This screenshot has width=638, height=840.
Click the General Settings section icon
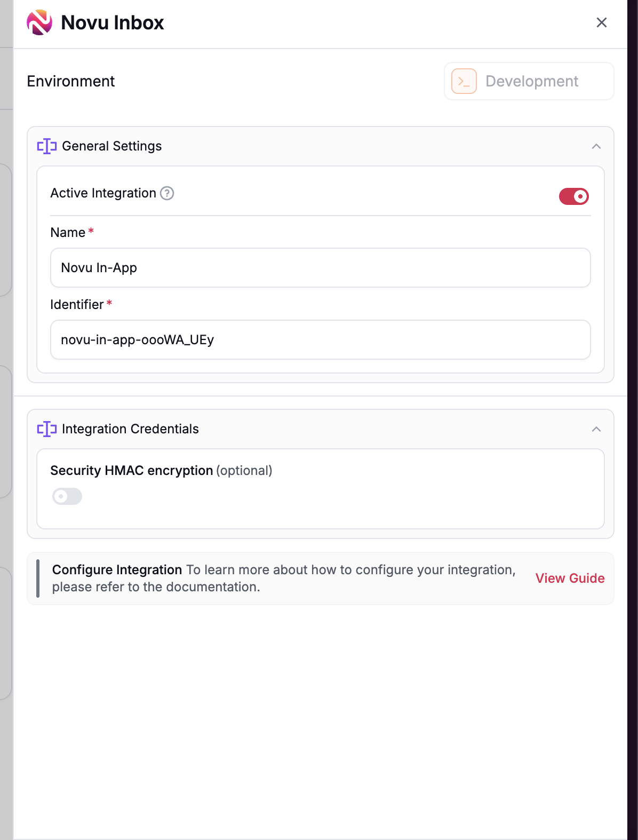pos(47,146)
